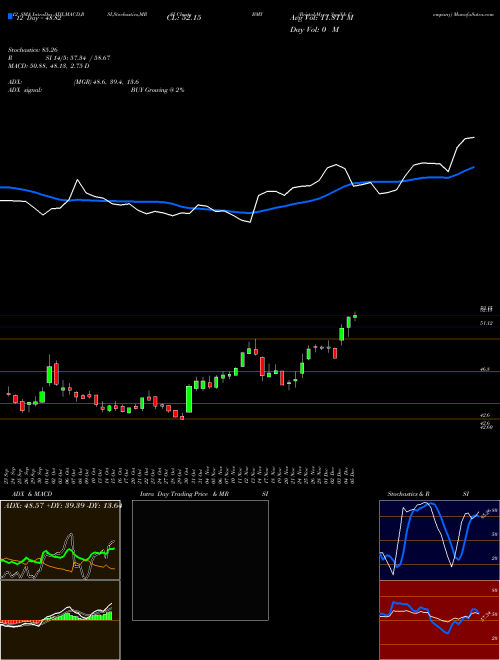
Task: Select the 'MACD: 59.88, 48.13, 2.75 D' line
Action: 48,66
